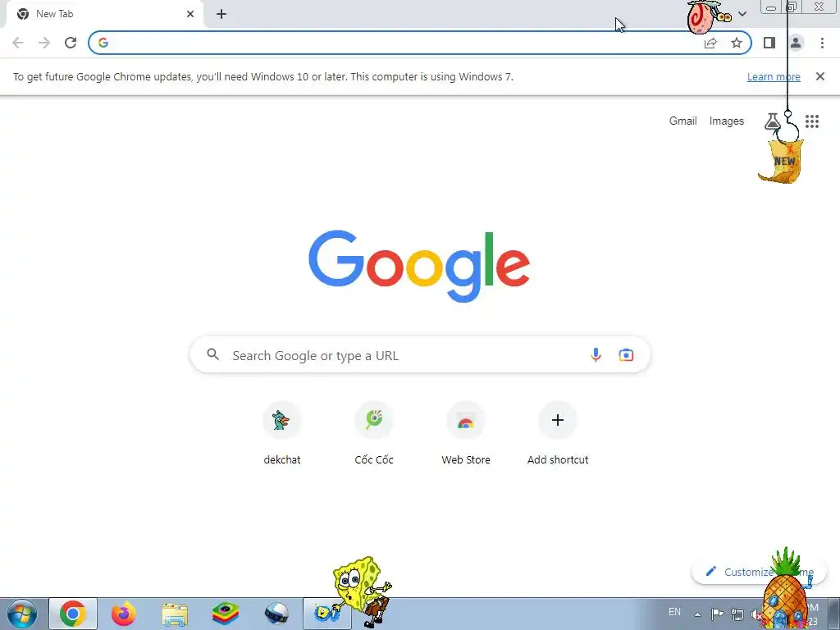Open the blue-helmet app in the taskbar
This screenshot has width=840, height=630.
point(276,614)
